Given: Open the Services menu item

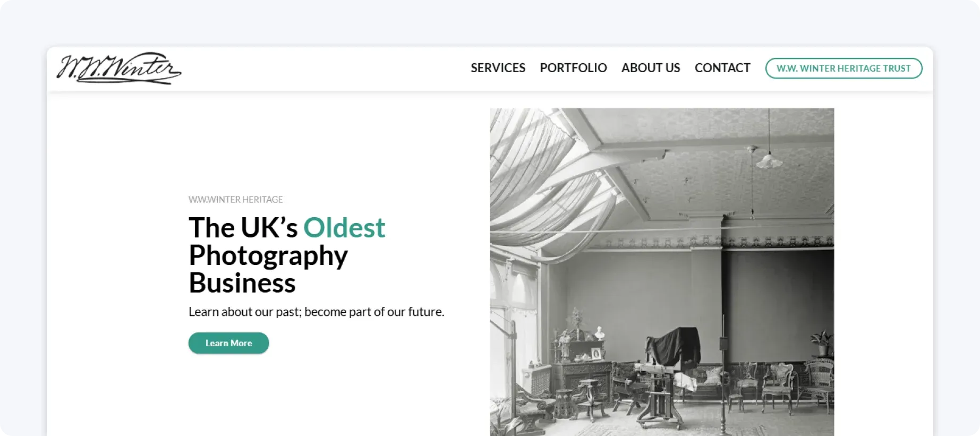Looking at the screenshot, I should point(498,68).
